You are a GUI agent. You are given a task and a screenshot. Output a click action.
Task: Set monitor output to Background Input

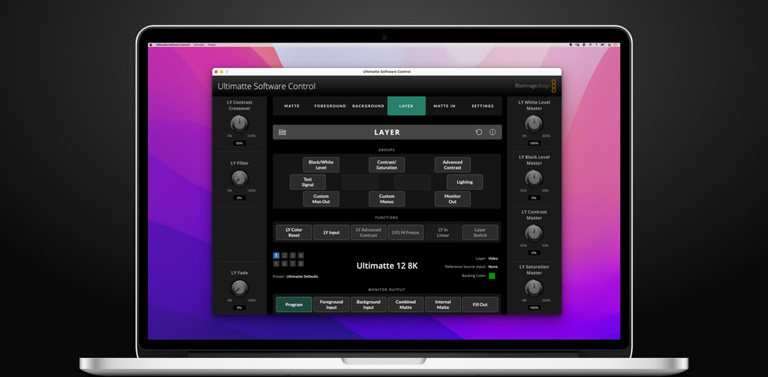pyautogui.click(x=368, y=305)
